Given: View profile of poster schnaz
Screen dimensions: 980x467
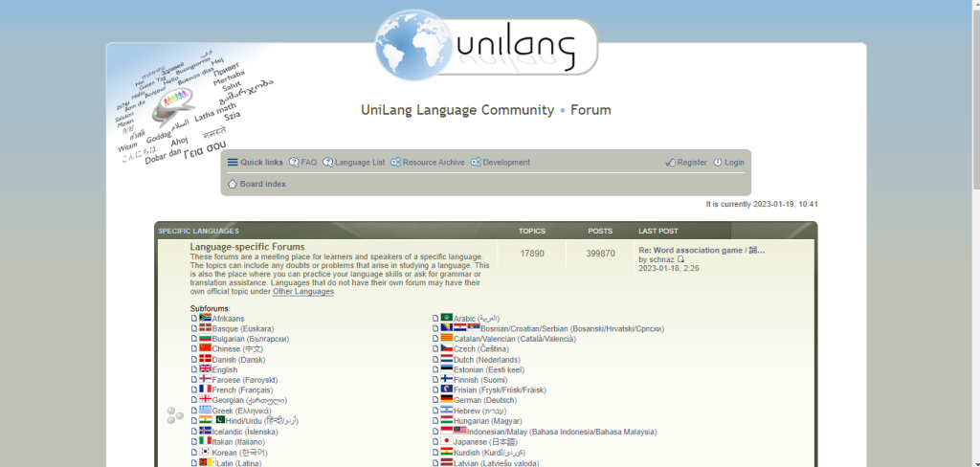Looking at the screenshot, I should coord(662,259).
